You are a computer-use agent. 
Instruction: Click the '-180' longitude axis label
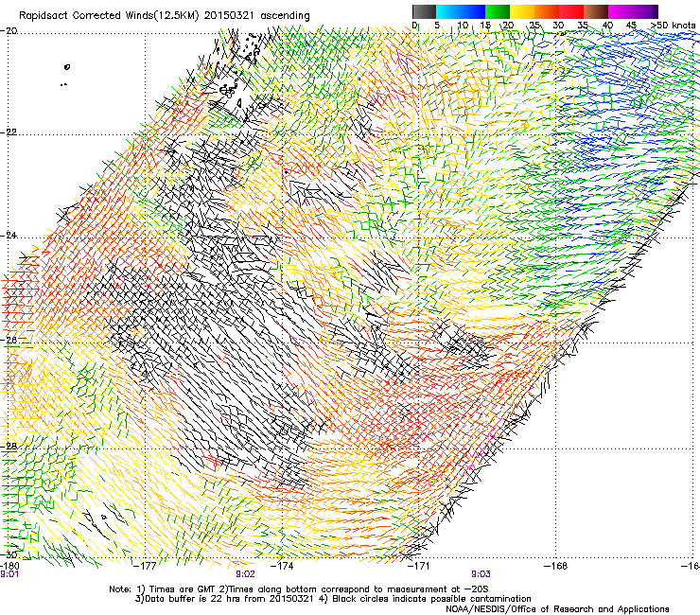[x=9, y=566]
